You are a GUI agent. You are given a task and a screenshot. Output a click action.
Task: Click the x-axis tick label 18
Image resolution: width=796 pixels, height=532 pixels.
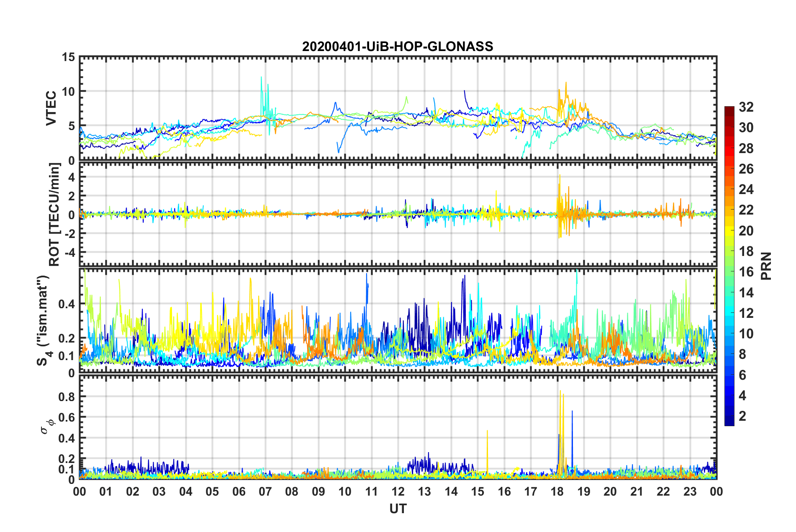(557, 491)
